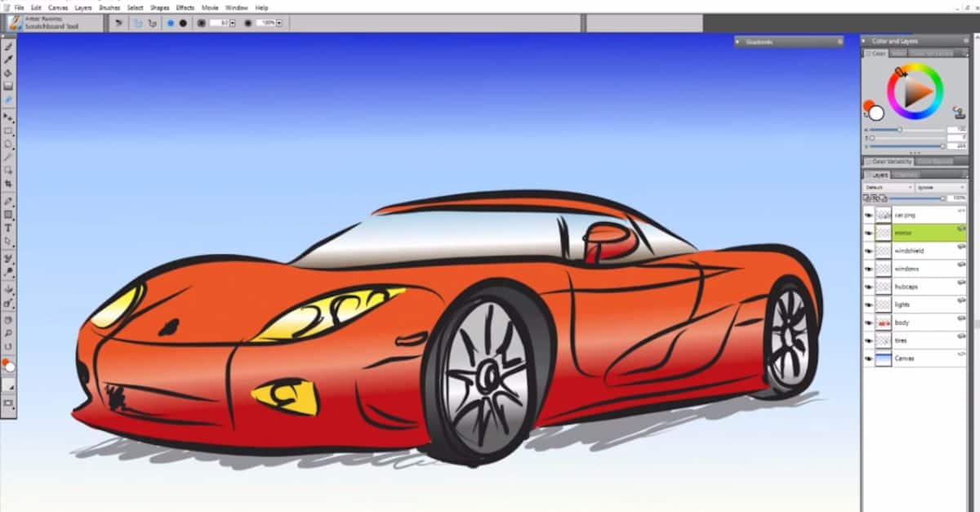Toggle visibility of the body layer
This screenshot has height=512, width=980.
coord(868,322)
